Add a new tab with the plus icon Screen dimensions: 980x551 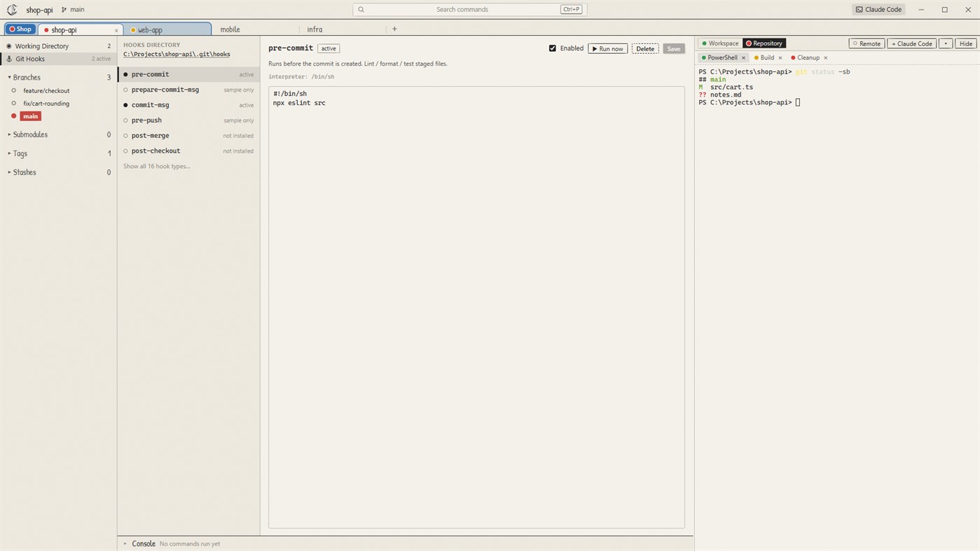click(394, 29)
